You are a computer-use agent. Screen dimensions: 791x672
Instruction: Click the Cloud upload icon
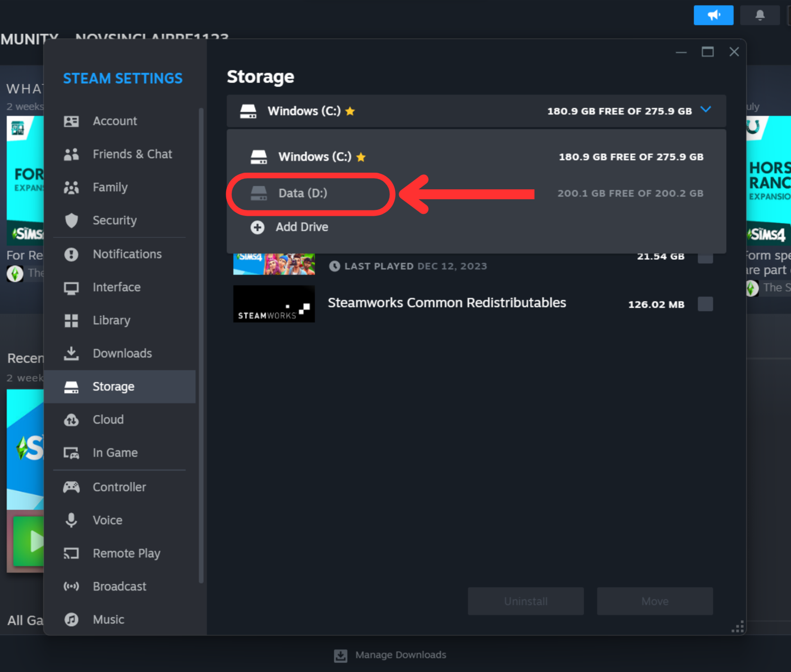coord(71,420)
